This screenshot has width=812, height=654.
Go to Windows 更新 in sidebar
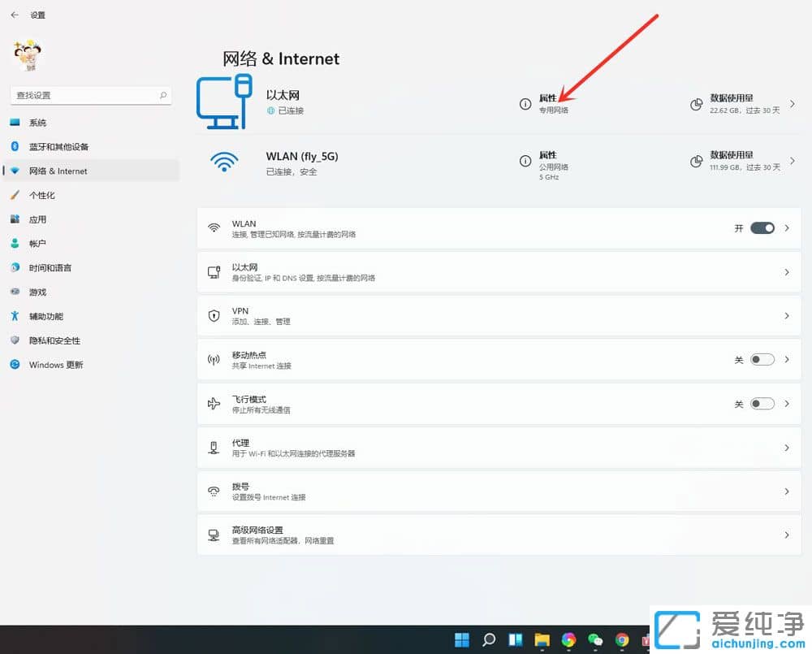tap(91, 365)
